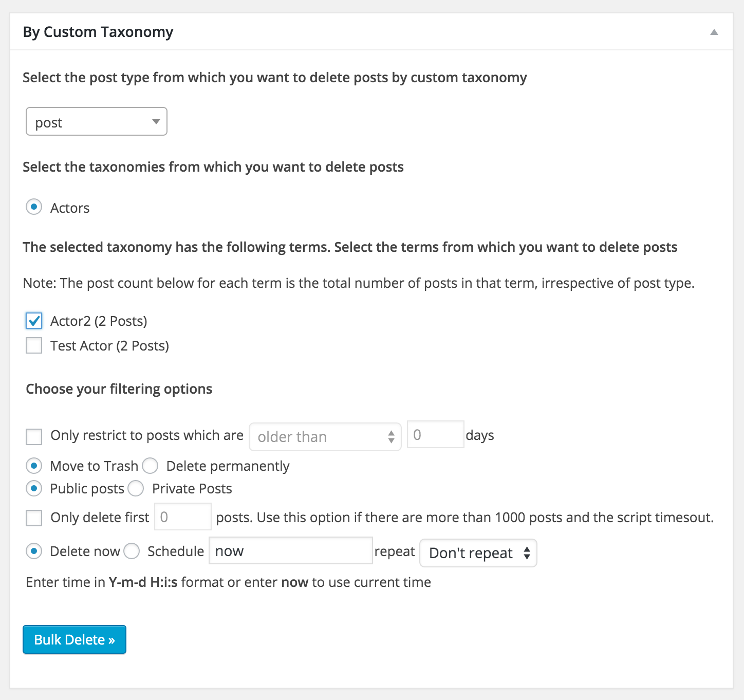Screen dimensions: 744x700
Task: Select the Actors taxonomy radio button
Action: pyautogui.click(x=34, y=207)
